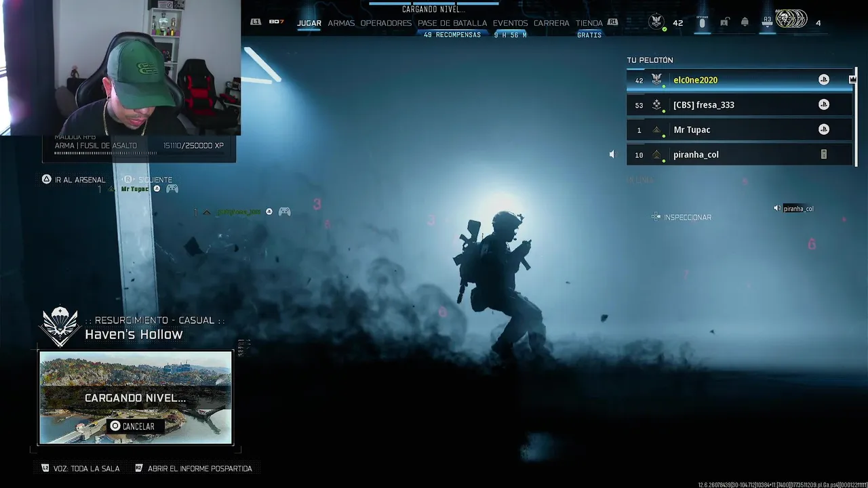
Task: Open the options mouse icon in top bar
Action: coord(702,22)
